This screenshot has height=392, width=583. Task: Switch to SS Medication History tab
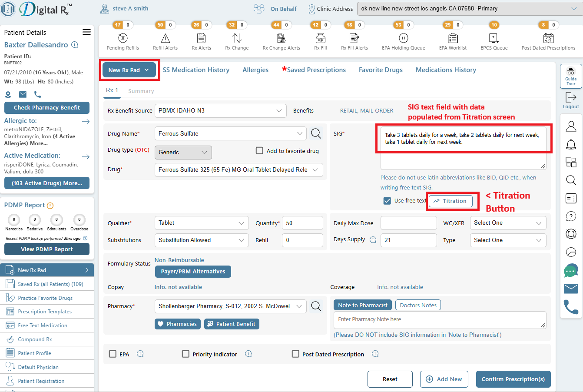coord(196,70)
